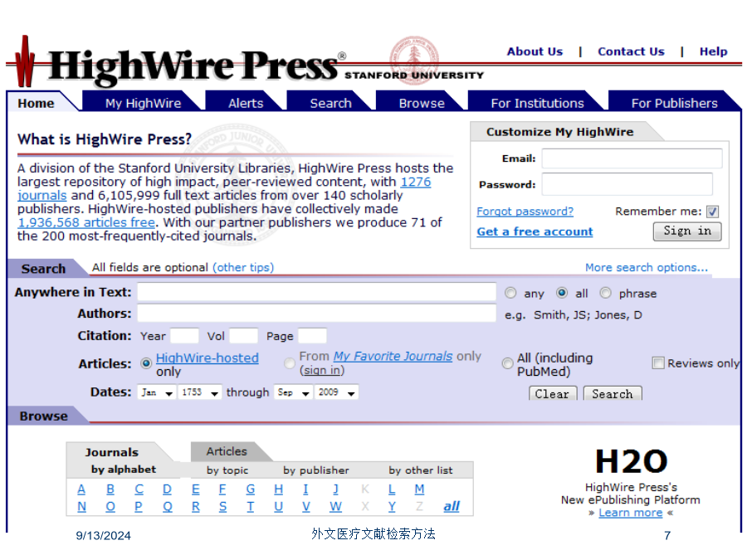Viewport: 747px width, 560px height.
Task: Click the Sign in button
Action: coord(687,231)
